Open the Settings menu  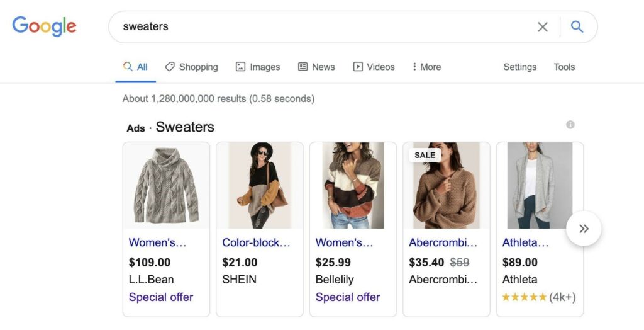519,67
